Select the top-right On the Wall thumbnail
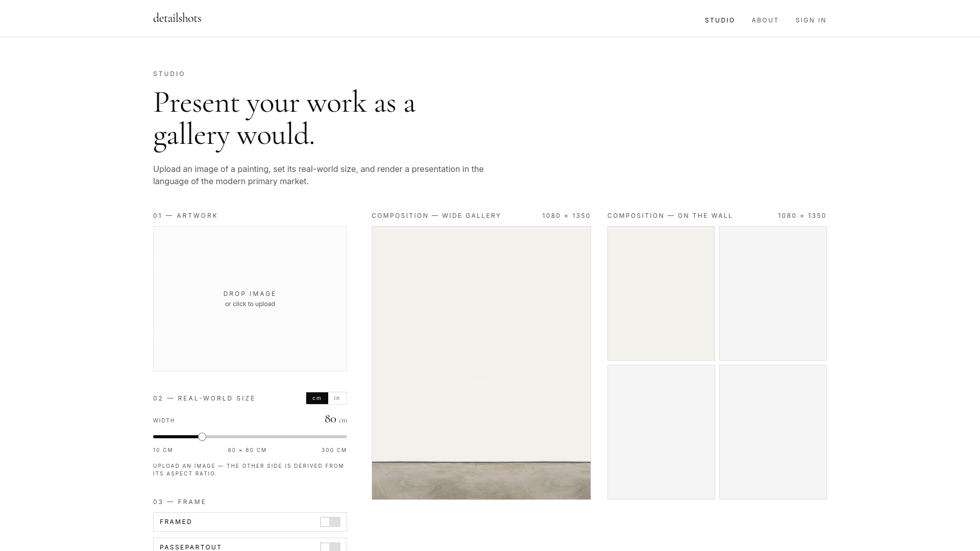Viewport: 980px width, 551px height. coord(773,293)
